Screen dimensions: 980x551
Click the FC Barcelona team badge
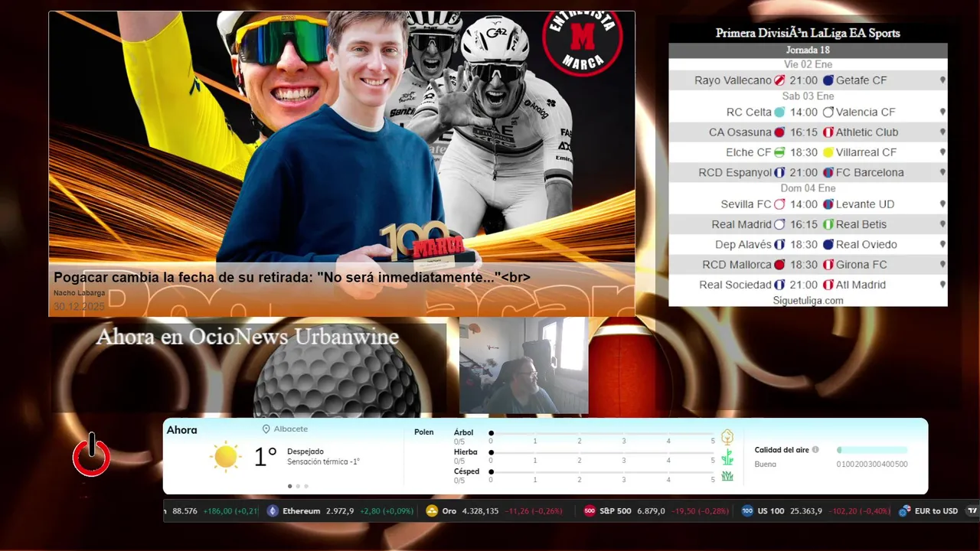(828, 173)
